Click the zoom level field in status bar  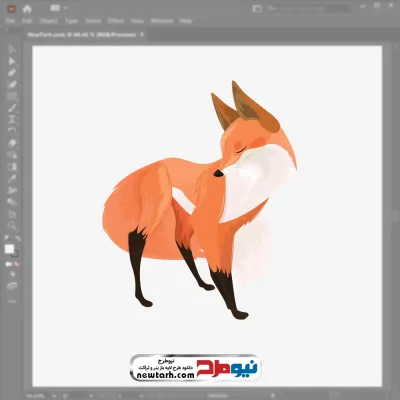click(x=36, y=396)
